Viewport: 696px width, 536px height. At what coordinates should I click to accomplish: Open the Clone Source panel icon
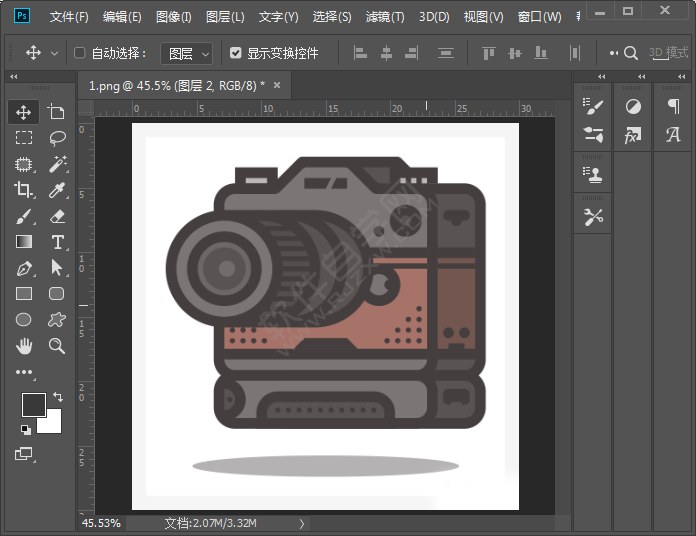click(x=593, y=173)
